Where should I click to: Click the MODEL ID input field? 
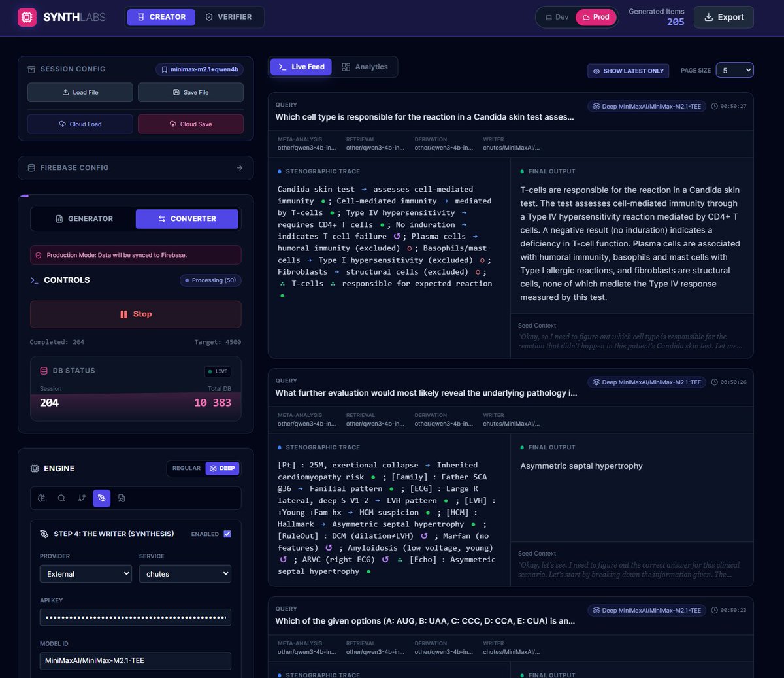135,661
